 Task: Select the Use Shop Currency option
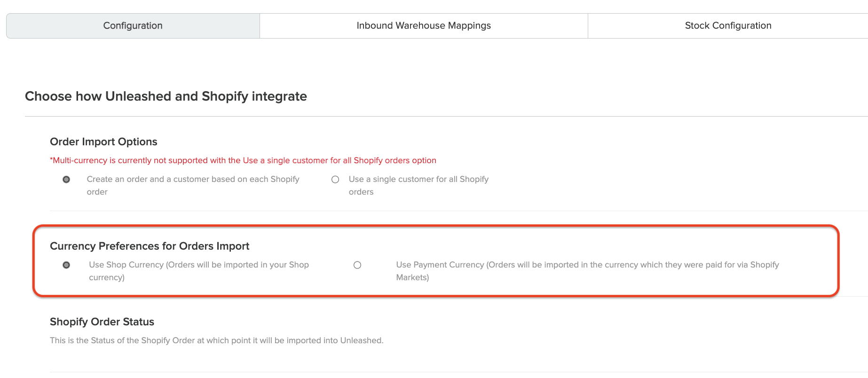coord(66,265)
